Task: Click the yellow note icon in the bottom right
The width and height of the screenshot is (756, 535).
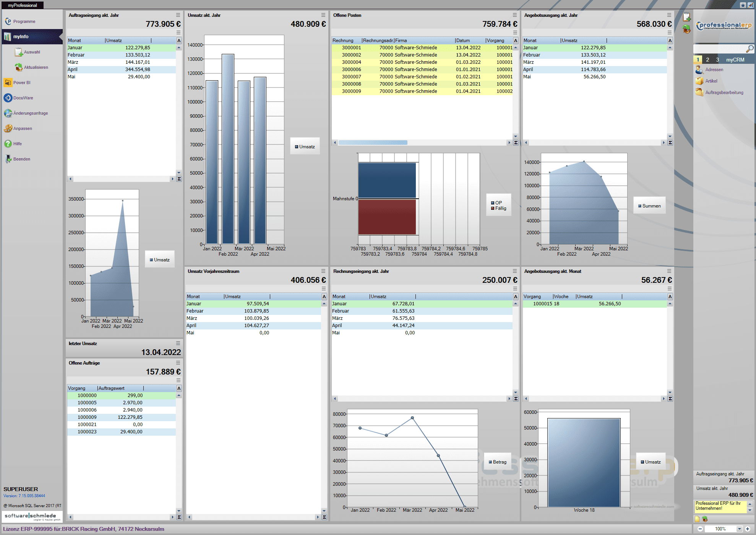Action: point(697,519)
